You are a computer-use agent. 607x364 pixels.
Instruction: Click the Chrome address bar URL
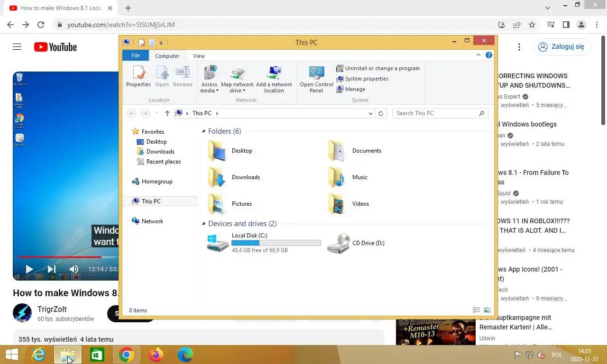(x=121, y=25)
